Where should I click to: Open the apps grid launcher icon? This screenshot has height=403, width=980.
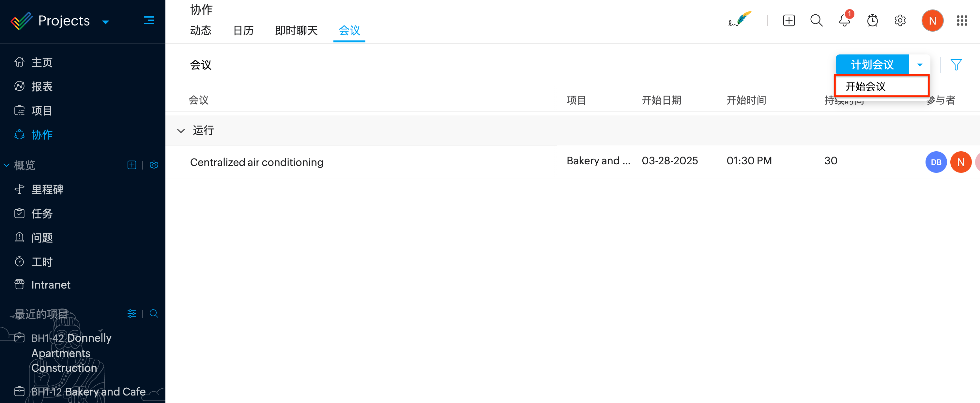coord(962,21)
